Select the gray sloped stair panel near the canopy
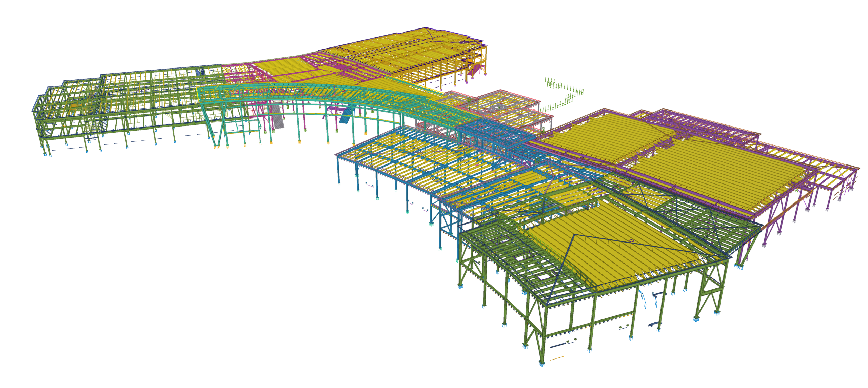The image size is (868, 388). (276, 122)
